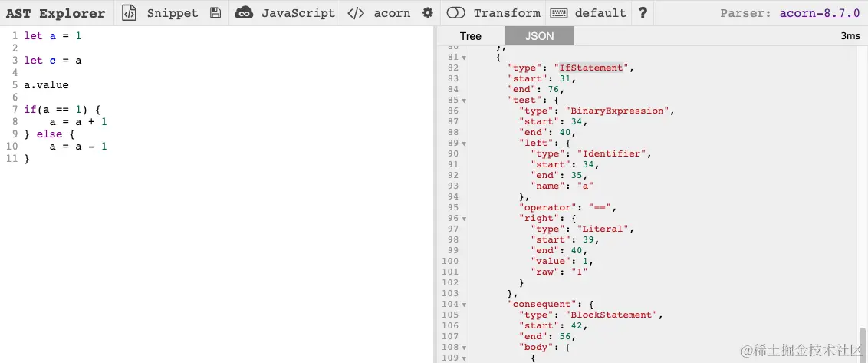
Task: Click code line 'a = a - 1'
Action: 78,147
